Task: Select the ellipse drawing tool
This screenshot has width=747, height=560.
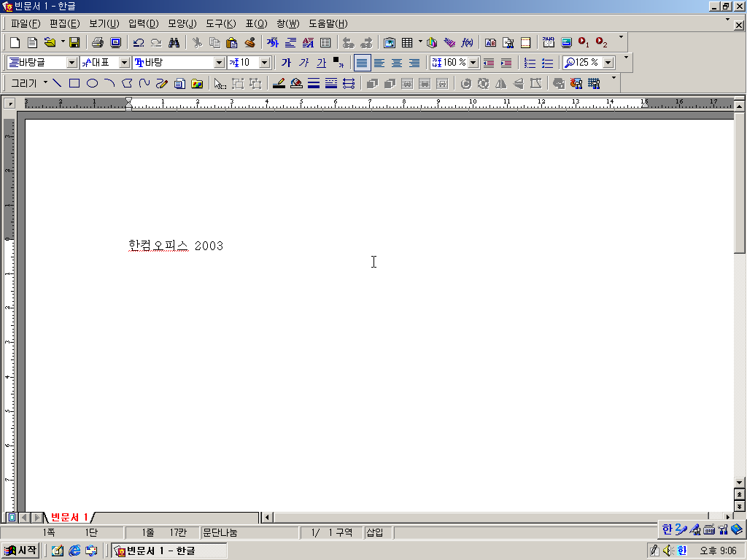Action: click(92, 84)
